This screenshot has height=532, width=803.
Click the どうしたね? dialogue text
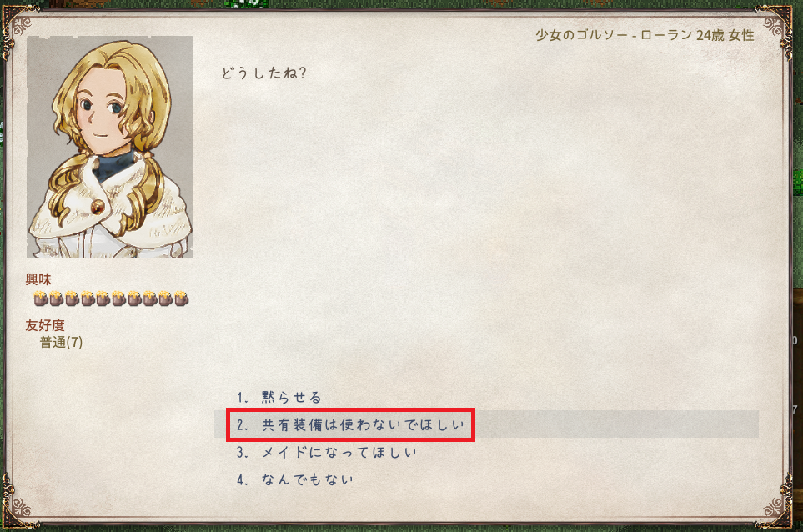click(x=263, y=73)
